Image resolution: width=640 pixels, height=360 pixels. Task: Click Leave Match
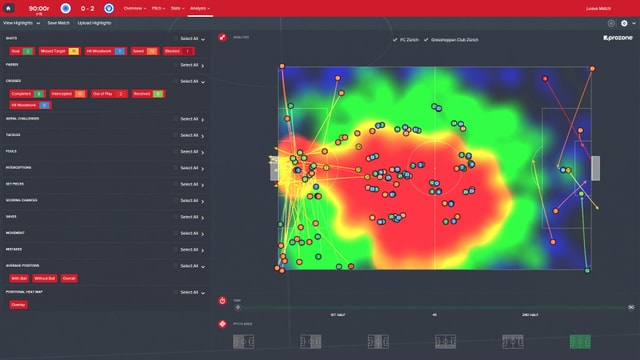(x=598, y=8)
